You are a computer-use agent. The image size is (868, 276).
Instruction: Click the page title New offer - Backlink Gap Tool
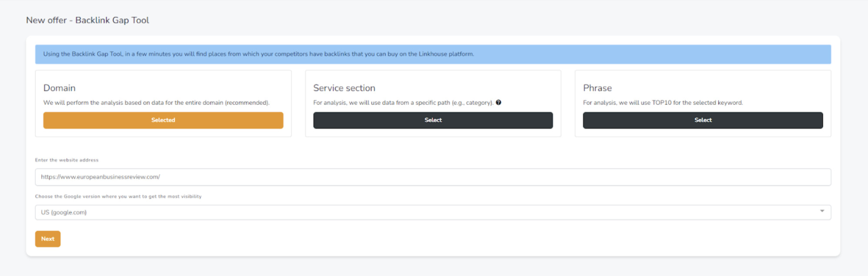pos(87,20)
